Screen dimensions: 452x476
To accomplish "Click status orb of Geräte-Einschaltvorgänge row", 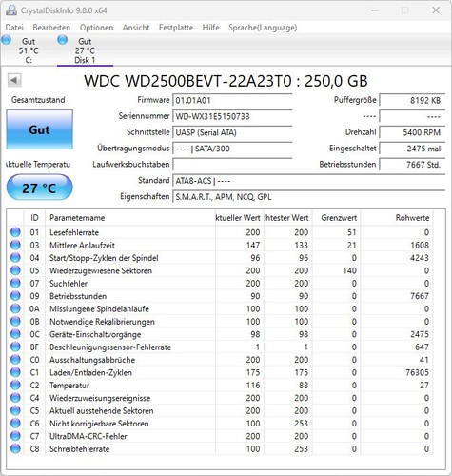I will pyautogui.click(x=15, y=334).
